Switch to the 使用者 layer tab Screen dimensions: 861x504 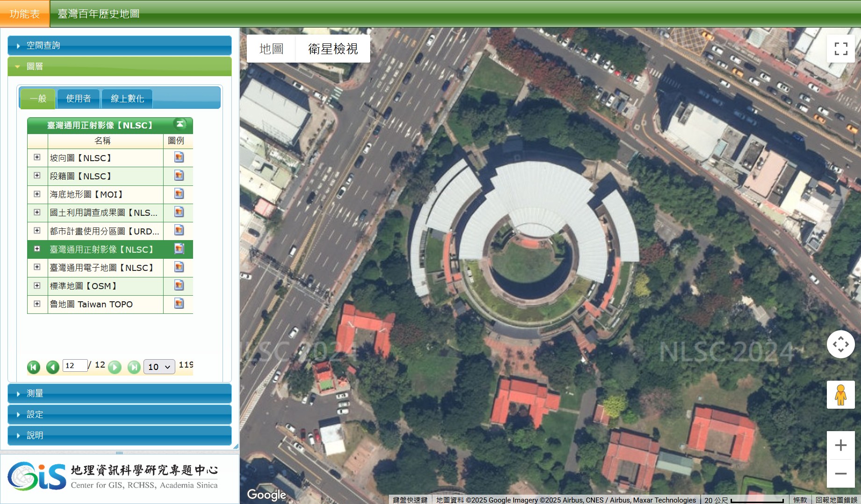click(78, 99)
